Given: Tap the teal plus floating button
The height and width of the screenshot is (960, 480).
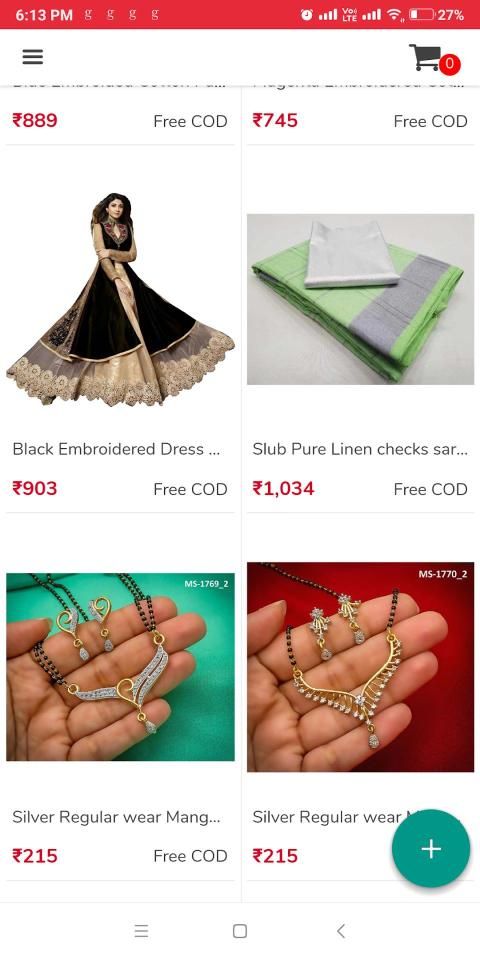Looking at the screenshot, I should point(431,849).
